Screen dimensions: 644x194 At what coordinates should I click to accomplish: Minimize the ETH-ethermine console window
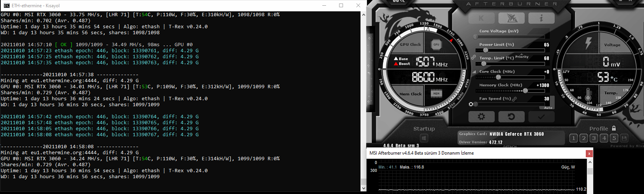point(325,6)
